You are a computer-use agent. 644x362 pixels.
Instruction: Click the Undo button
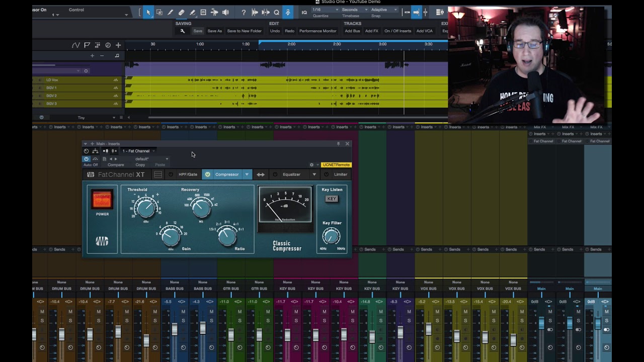[275, 31]
